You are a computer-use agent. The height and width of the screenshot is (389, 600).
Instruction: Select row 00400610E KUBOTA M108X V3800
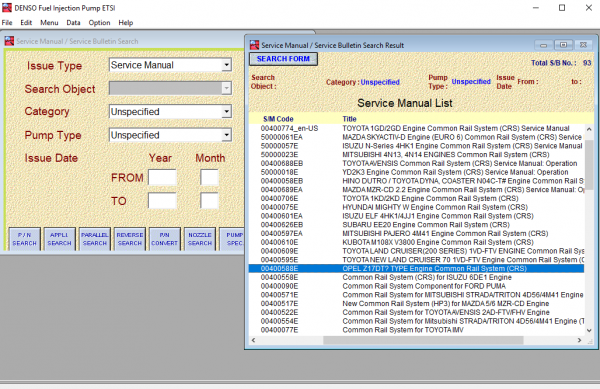[416, 243]
